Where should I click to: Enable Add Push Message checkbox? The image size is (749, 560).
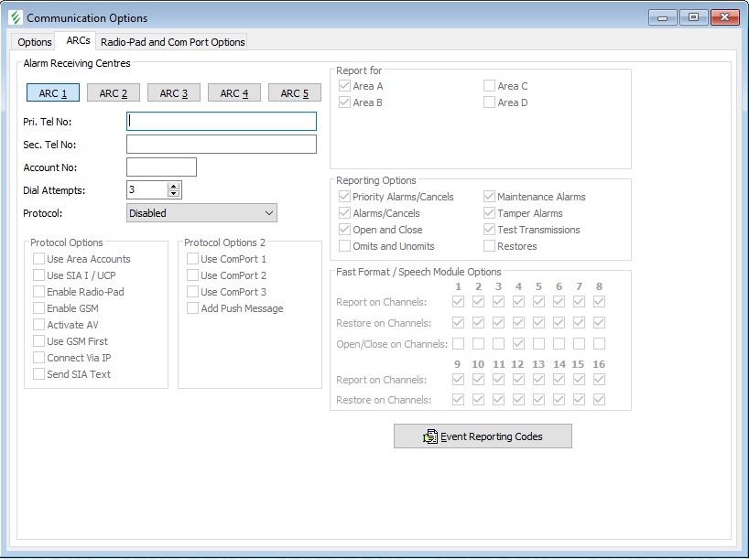point(192,308)
